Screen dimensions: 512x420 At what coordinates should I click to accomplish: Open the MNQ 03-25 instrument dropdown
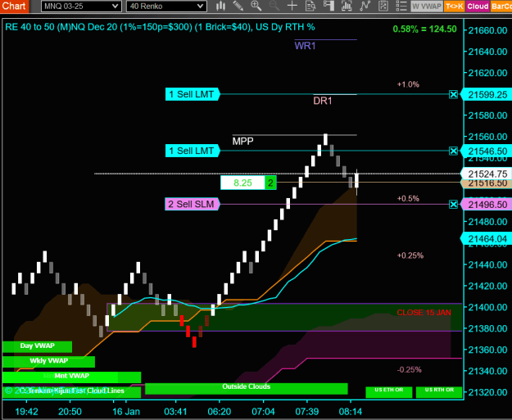coord(81,6)
